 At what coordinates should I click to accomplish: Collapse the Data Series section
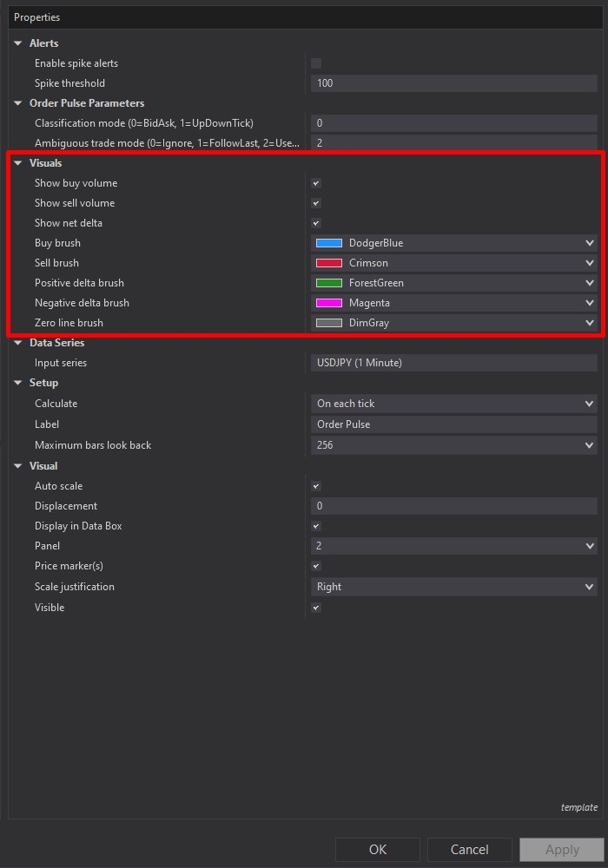[x=17, y=343]
